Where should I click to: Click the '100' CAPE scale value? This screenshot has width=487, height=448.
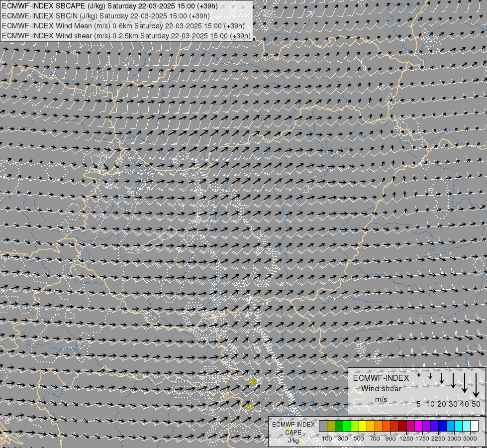(327, 439)
